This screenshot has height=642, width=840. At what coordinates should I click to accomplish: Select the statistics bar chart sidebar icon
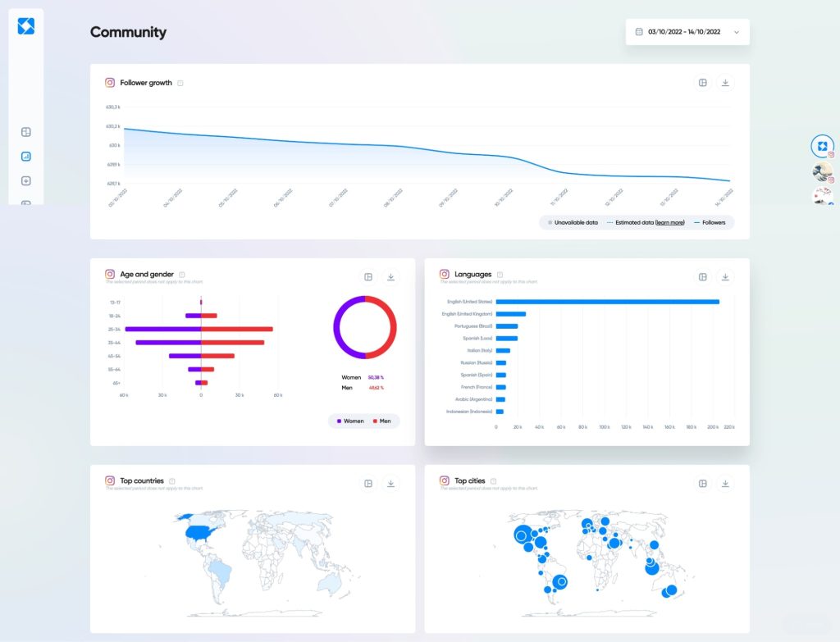click(25, 157)
